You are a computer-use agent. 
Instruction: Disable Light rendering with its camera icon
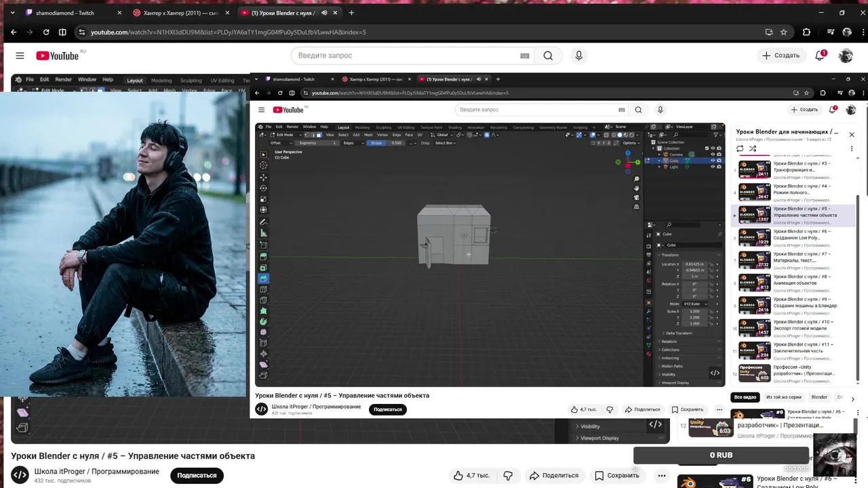(x=719, y=167)
